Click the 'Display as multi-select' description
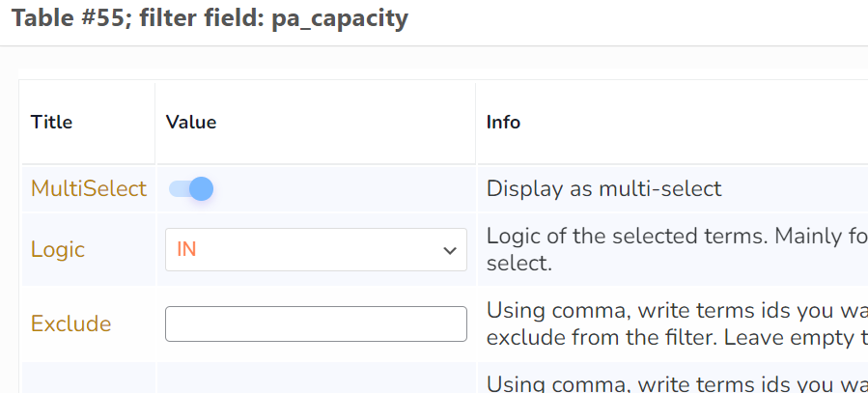The width and height of the screenshot is (868, 393). pos(604,188)
